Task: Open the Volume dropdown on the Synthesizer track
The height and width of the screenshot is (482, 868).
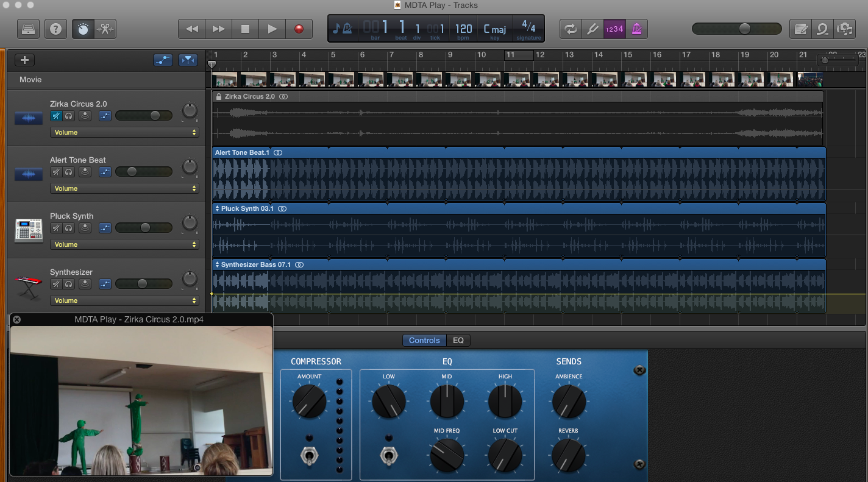Action: 125,300
